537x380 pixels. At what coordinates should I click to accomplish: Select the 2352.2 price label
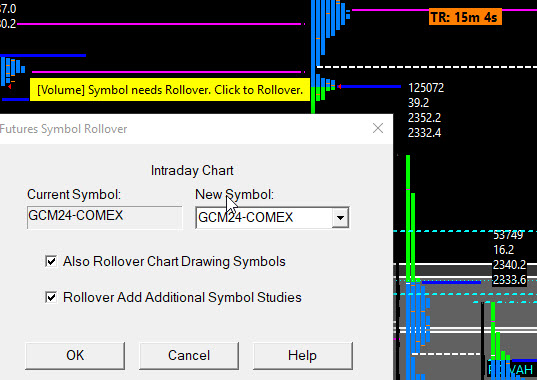[424, 118]
